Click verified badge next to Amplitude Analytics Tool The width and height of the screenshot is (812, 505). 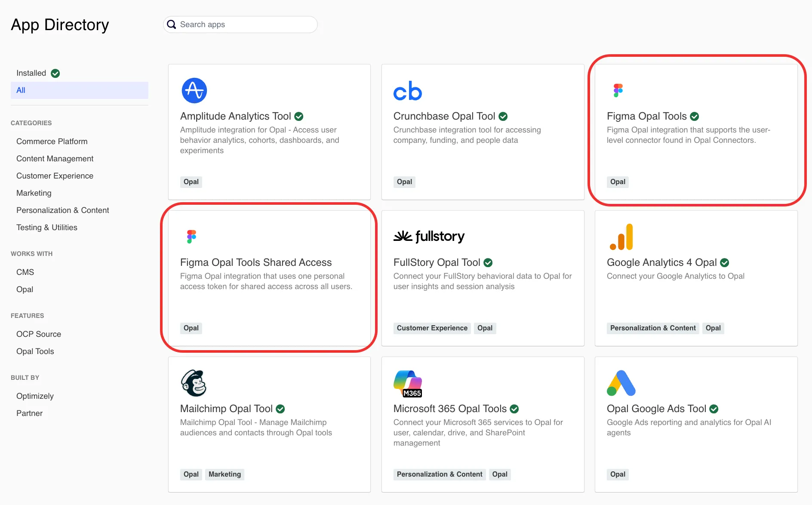(299, 116)
